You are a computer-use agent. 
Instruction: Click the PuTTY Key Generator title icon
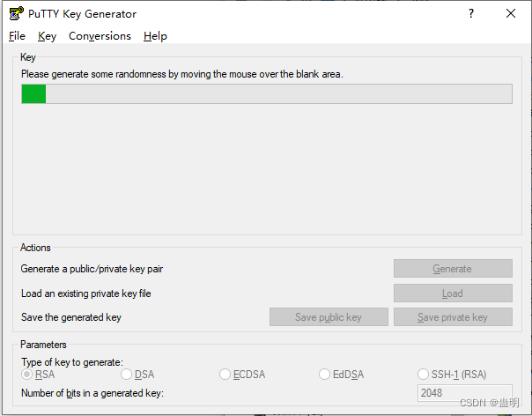tap(16, 13)
